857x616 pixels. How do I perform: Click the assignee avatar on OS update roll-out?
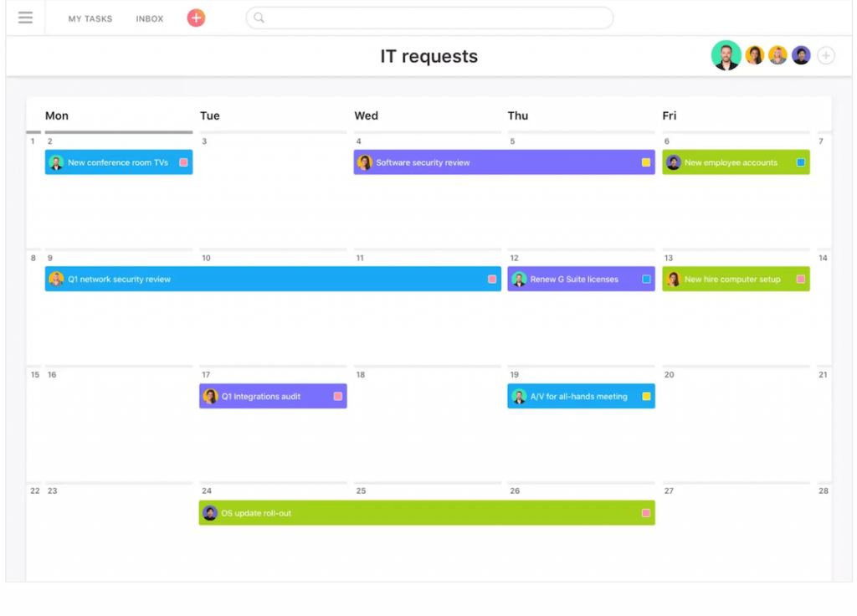210,512
